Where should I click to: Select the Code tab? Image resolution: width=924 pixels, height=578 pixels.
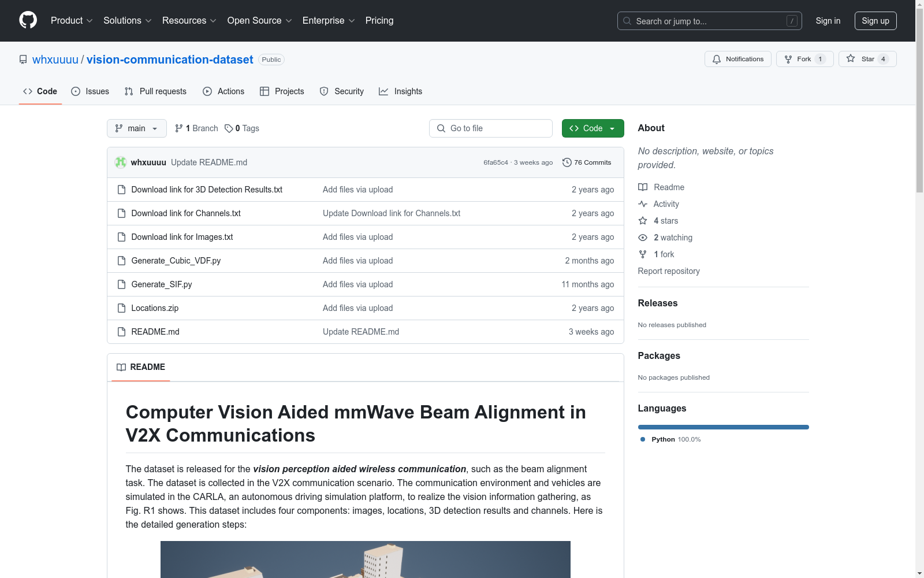[40, 91]
